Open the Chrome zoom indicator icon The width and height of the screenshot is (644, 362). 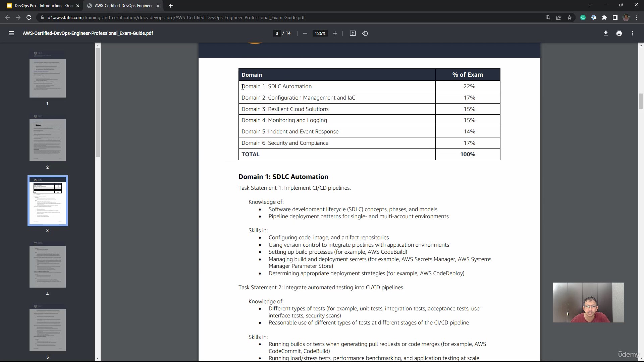pos(548,17)
